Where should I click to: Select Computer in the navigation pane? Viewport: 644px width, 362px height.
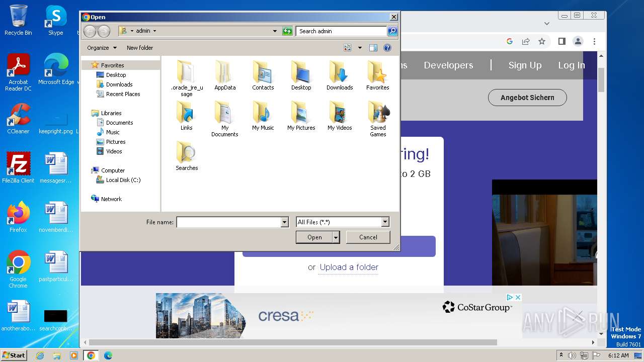(x=113, y=170)
